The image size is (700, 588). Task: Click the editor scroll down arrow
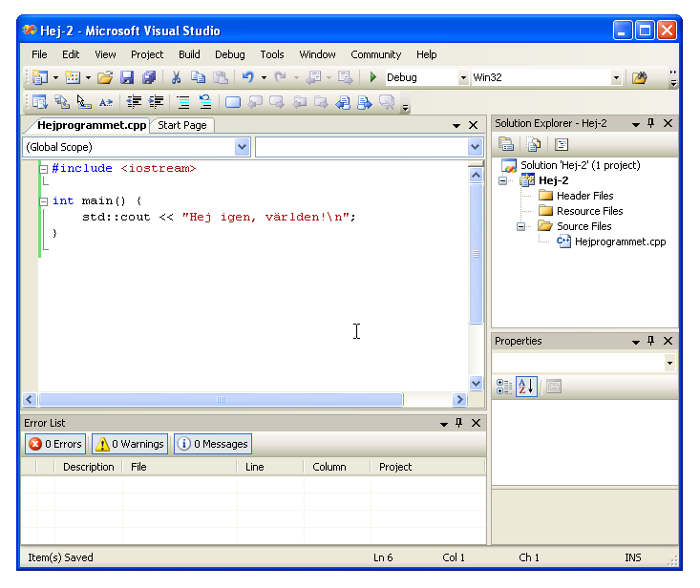pos(477,383)
